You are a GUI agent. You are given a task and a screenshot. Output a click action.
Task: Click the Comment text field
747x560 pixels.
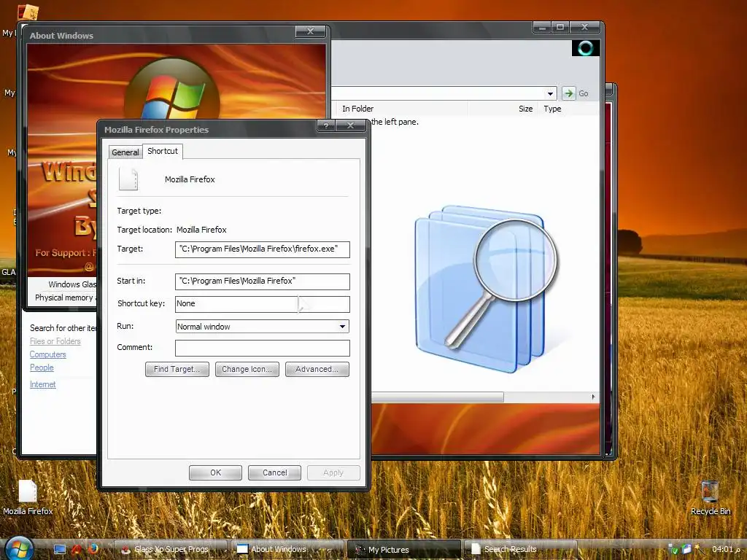click(x=262, y=348)
